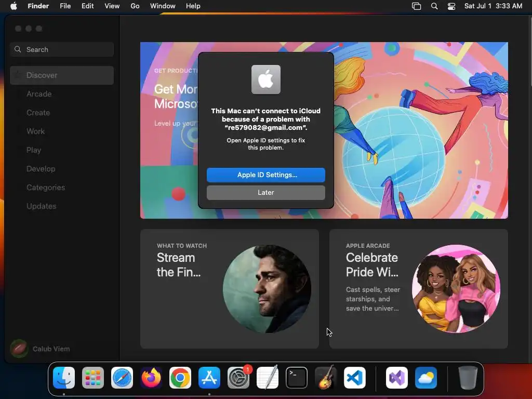This screenshot has height=399, width=532.
Task: Click the date and time display
Action: click(x=493, y=6)
